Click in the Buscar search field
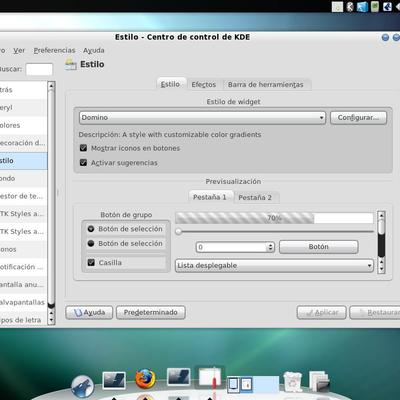The height and width of the screenshot is (400, 400). tap(39, 70)
